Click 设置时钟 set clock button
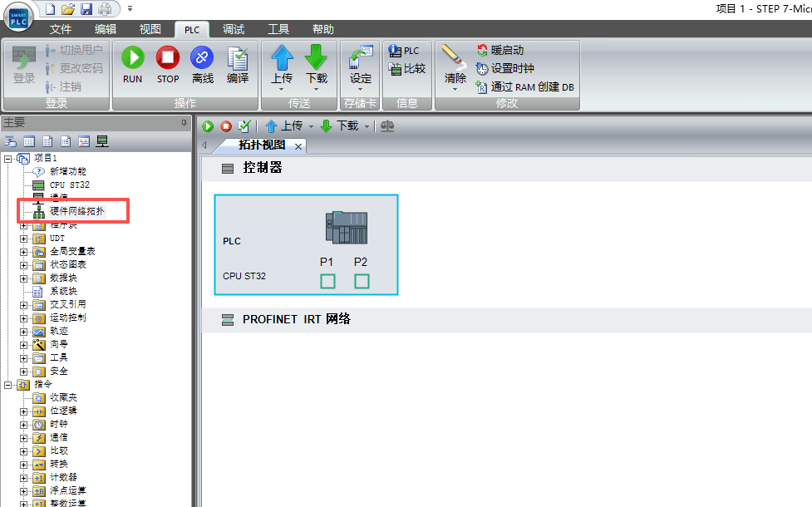This screenshot has height=507, width=812. 505,68
